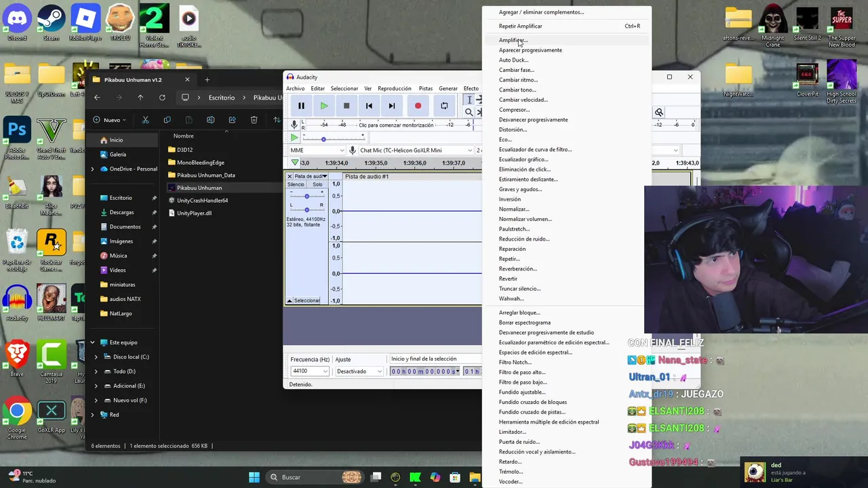Click the Rename icon in File Explorer
This screenshot has height=488, width=868.
pyautogui.click(x=210, y=120)
